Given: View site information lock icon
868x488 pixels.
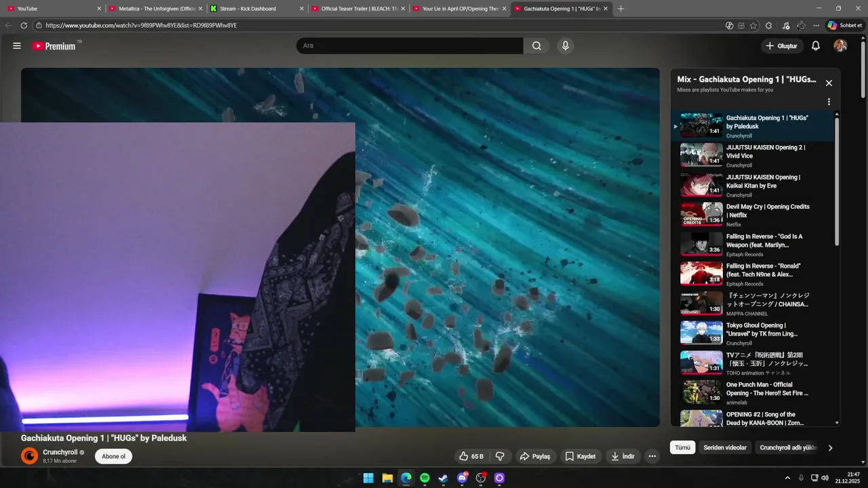Looking at the screenshot, I should click(x=39, y=26).
